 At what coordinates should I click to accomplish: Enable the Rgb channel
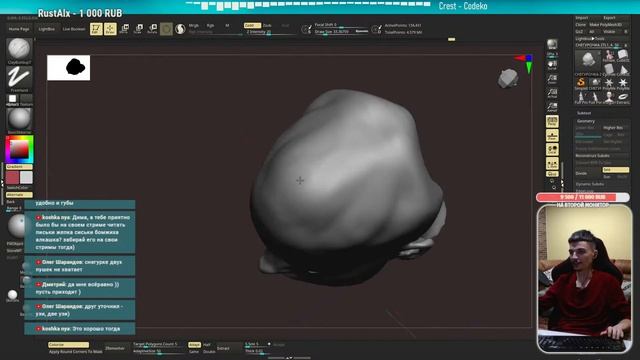(x=210, y=26)
